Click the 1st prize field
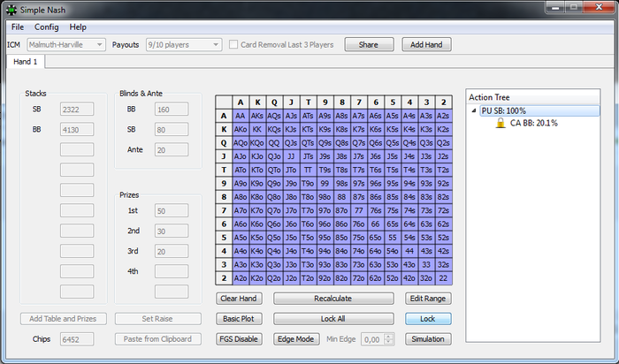The height and width of the screenshot is (364, 619). [x=172, y=210]
